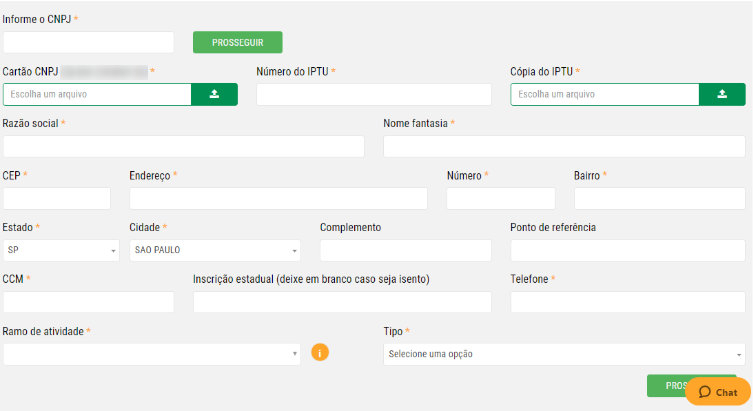Focus the Telefone input field

click(x=627, y=302)
